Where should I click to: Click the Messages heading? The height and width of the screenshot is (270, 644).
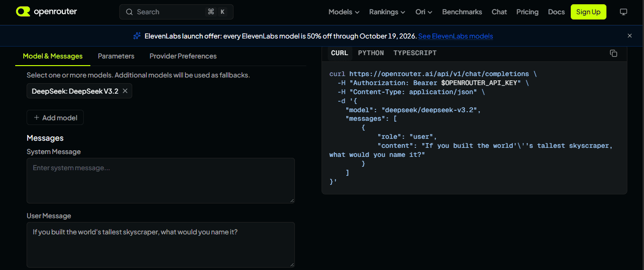pos(45,138)
